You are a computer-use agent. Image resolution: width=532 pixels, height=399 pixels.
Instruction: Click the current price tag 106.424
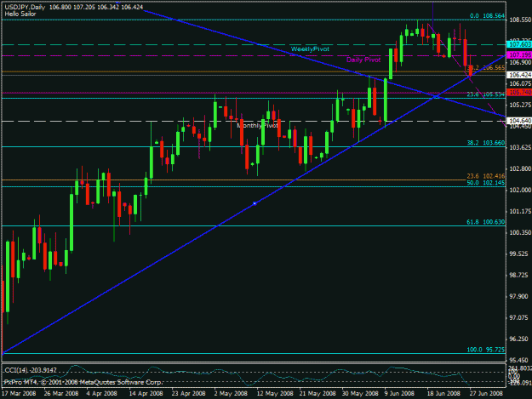519,75
